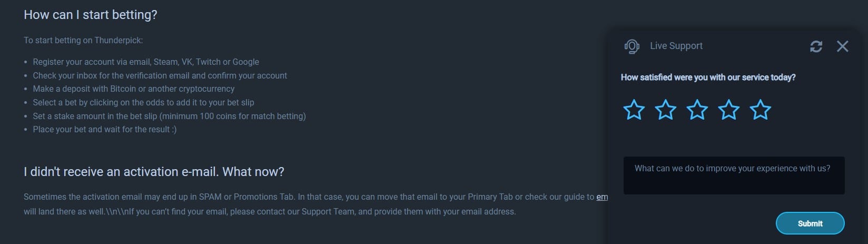Pick the fifth star rating
The height and width of the screenshot is (244, 868).
click(x=760, y=110)
